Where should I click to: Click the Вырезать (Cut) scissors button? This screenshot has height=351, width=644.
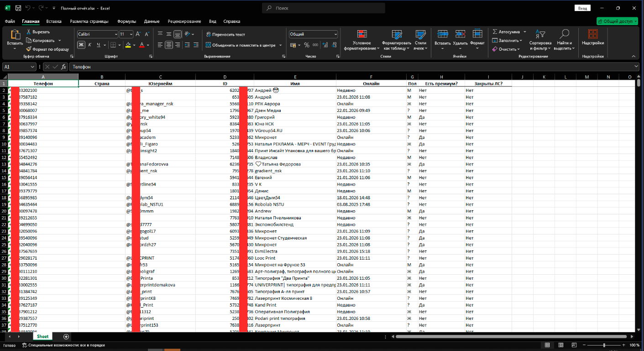pyautogui.click(x=38, y=32)
